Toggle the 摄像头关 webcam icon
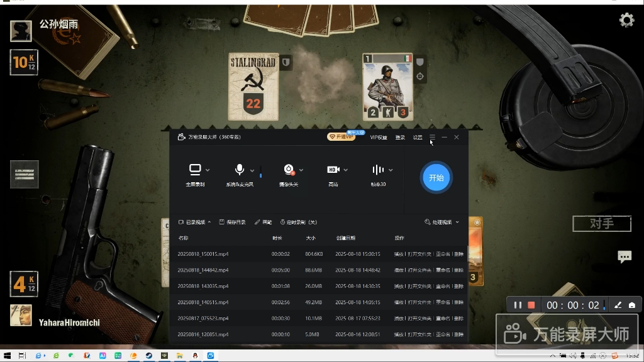Screen dimensions: 644x362 click(x=289, y=169)
